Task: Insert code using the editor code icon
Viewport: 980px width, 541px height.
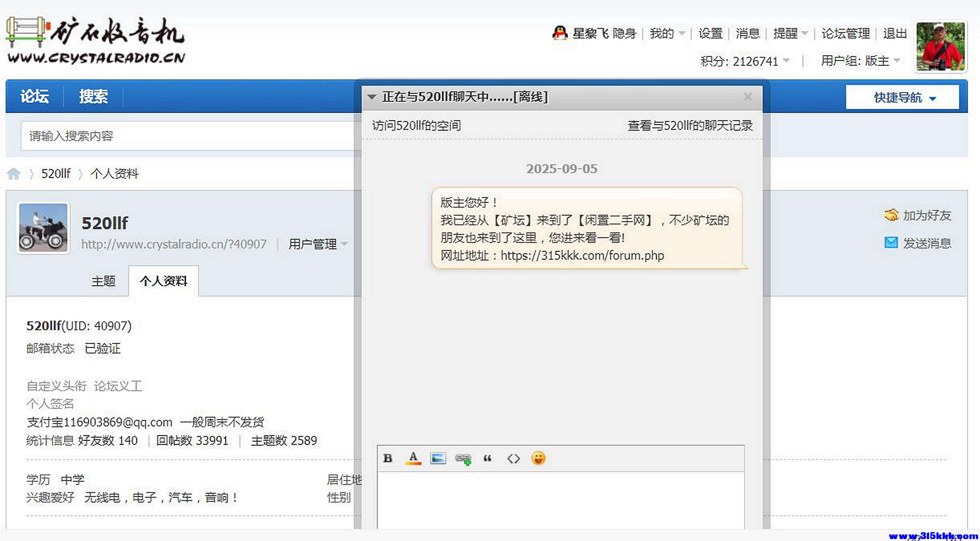Action: click(513, 458)
